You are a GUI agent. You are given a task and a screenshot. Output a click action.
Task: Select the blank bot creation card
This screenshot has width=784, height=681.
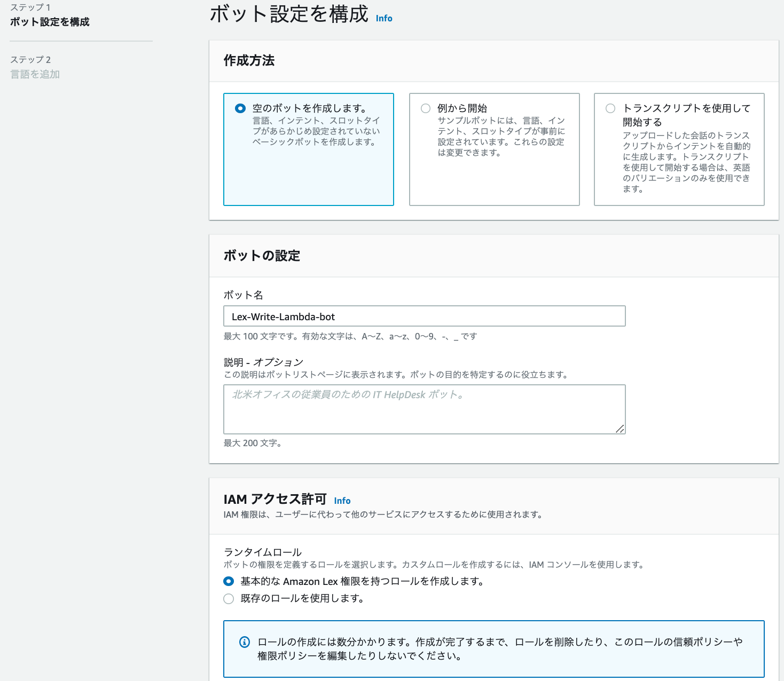point(308,149)
